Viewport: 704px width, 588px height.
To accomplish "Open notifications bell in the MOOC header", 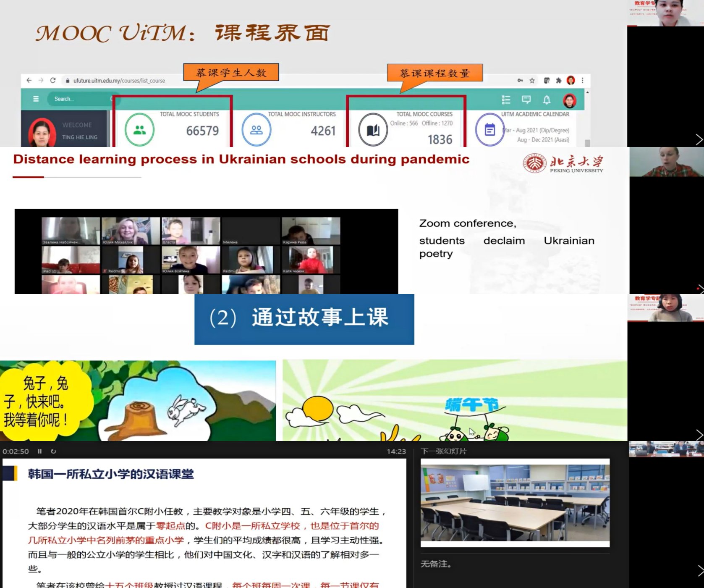I will point(547,100).
